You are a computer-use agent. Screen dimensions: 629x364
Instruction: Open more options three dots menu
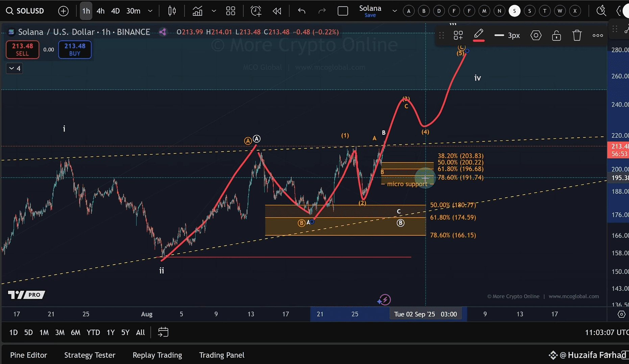pyautogui.click(x=598, y=35)
